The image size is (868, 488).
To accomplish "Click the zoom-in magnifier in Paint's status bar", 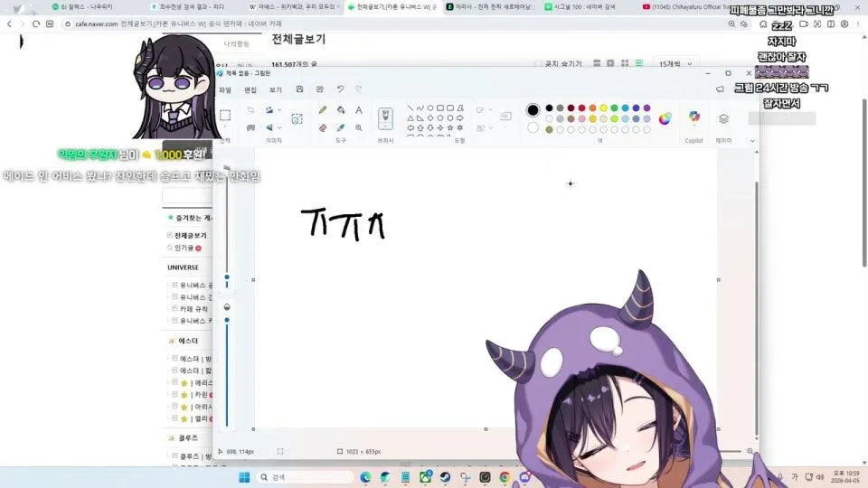I will (750, 452).
